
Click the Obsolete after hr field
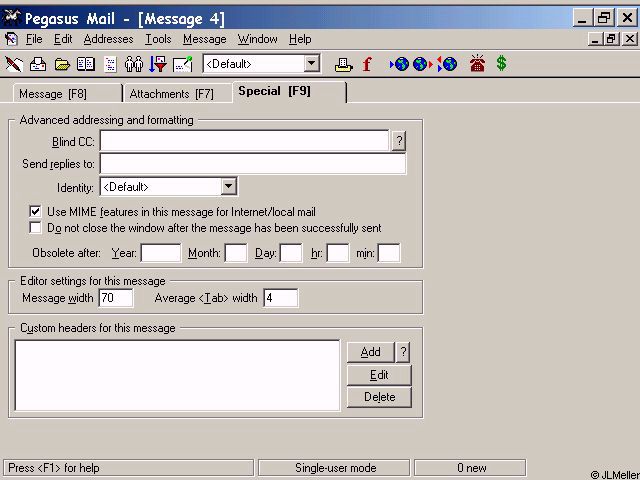coord(338,253)
